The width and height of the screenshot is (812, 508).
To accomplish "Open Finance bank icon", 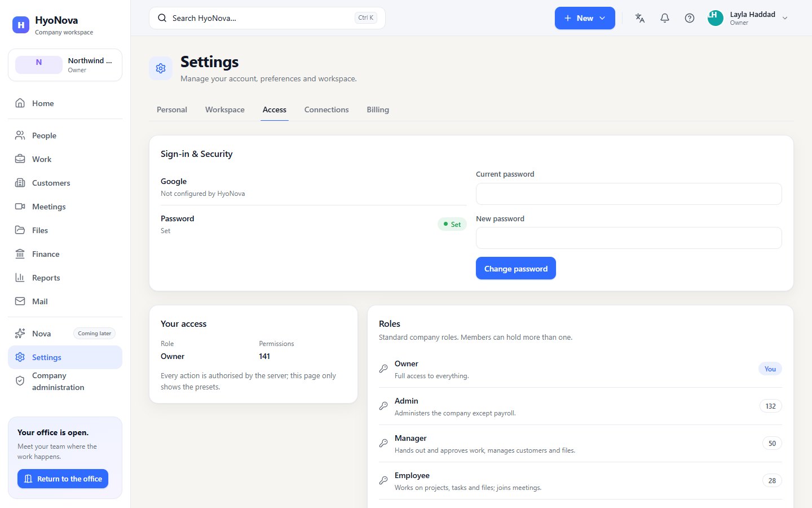I will (x=20, y=254).
